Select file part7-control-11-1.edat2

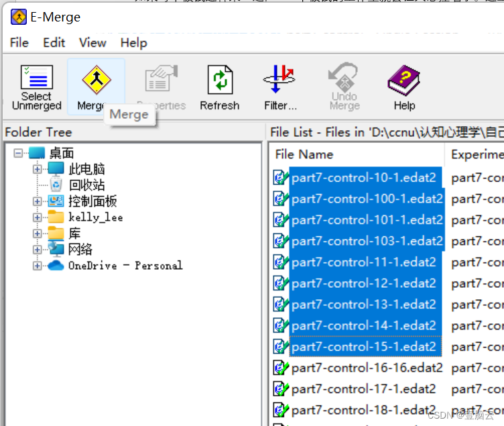coord(365,262)
